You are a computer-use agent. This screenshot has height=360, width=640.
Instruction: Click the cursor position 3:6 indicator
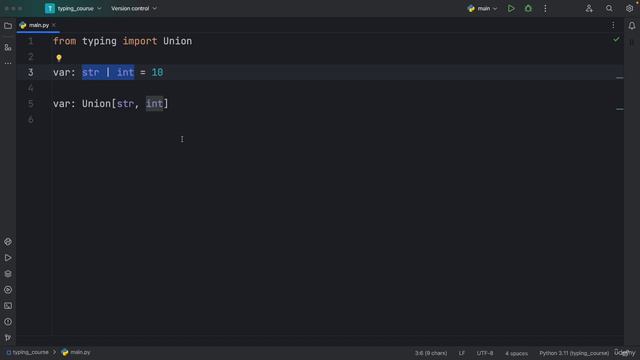(x=431, y=353)
